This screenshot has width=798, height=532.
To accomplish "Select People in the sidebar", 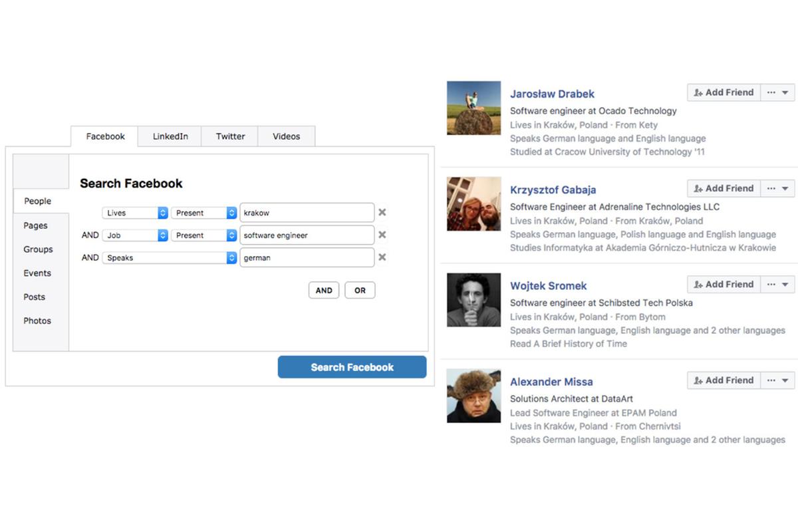I will (x=41, y=201).
